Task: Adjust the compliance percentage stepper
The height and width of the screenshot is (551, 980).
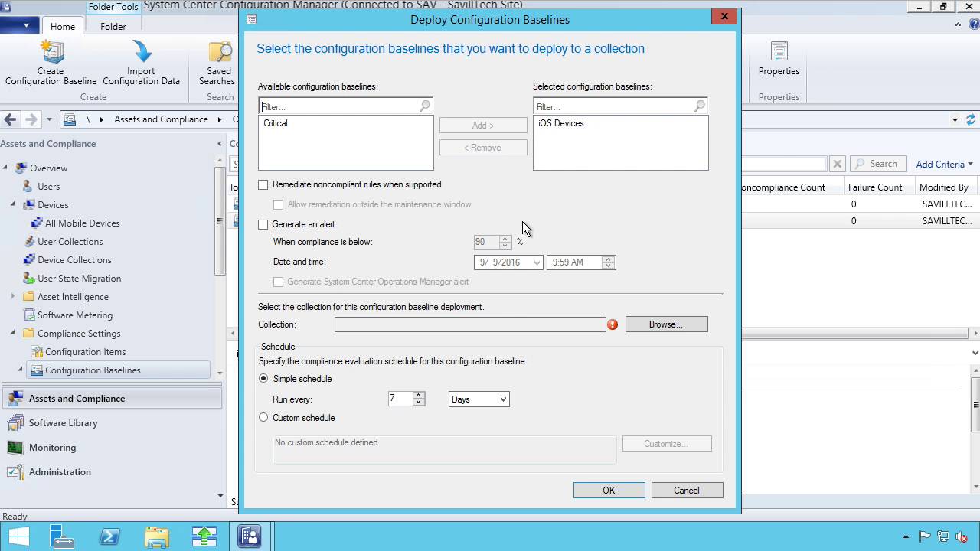Action: [x=505, y=242]
